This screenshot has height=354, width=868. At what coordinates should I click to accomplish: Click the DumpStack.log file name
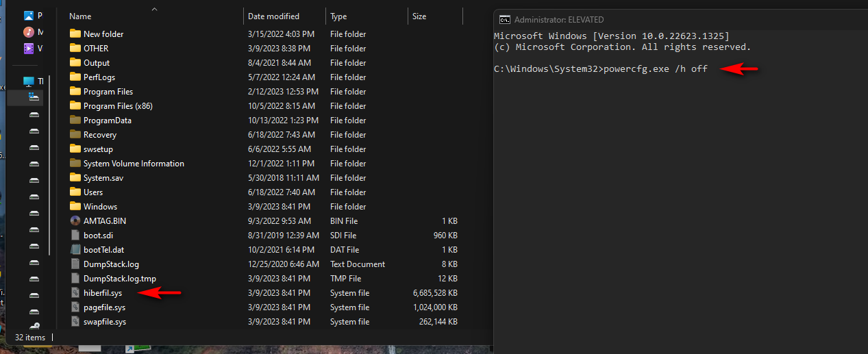click(x=112, y=264)
